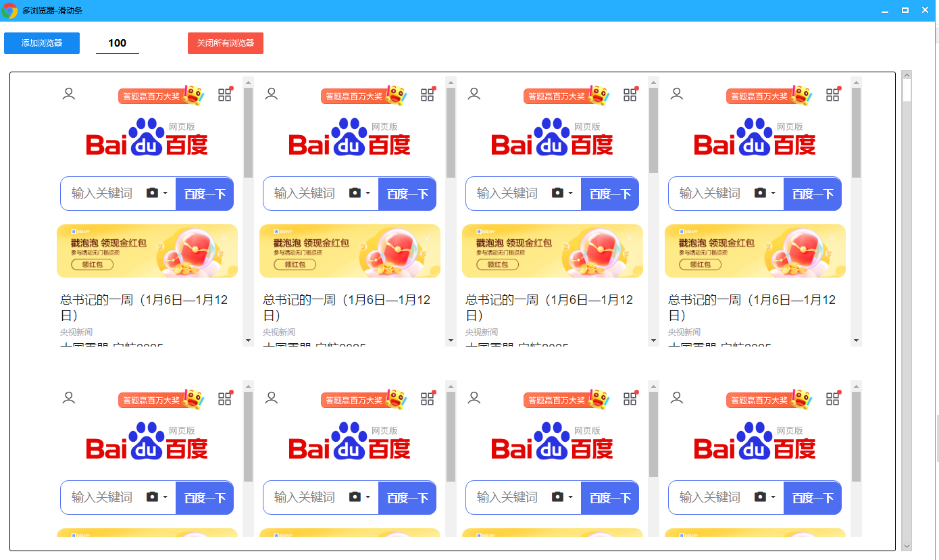
Task: Click the scroll-down arrow of the main outer scrollbar
Action: (x=907, y=546)
